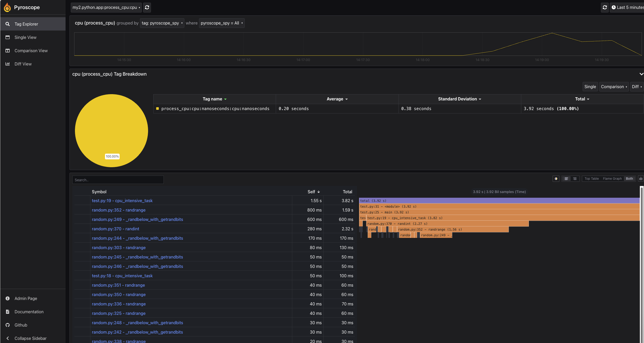
Task: Open the Tag Explorer search view
Action: pos(26,24)
